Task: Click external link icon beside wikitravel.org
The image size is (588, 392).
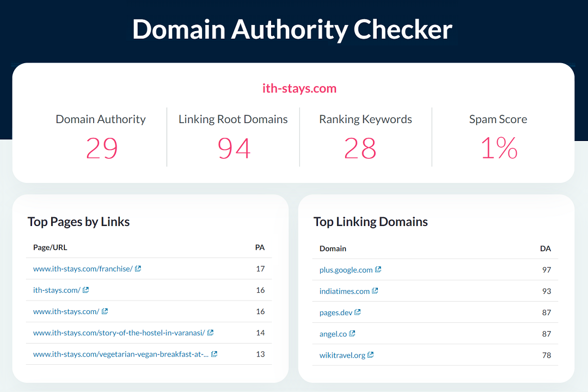Action: click(371, 355)
